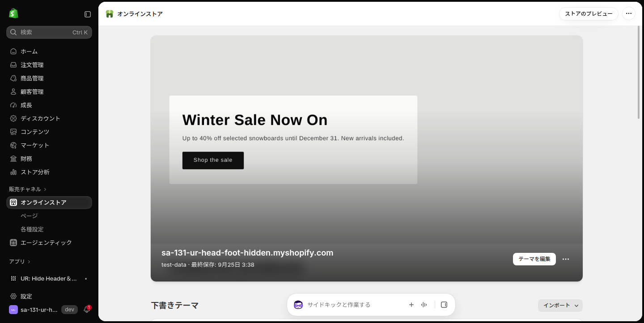Collapse the sidebar with the panel icon

(88, 14)
